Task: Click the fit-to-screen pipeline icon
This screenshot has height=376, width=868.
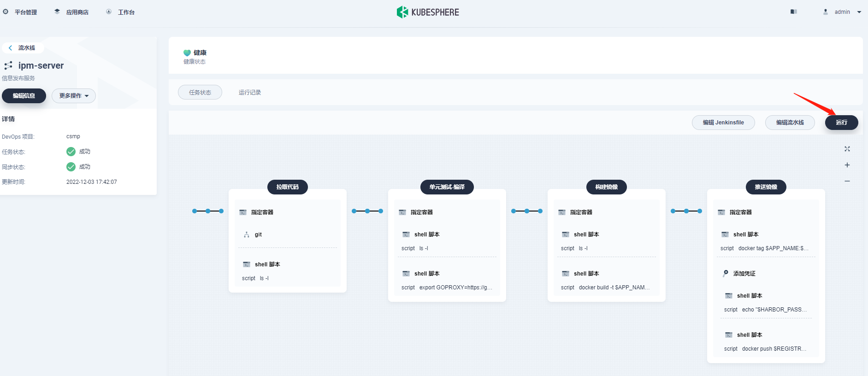Action: coord(847,149)
